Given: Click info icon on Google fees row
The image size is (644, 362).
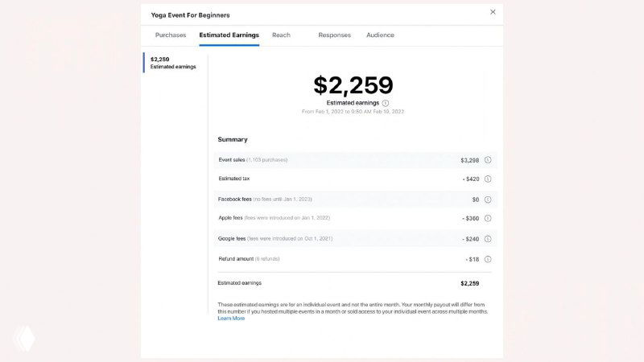Looking at the screenshot, I should (x=488, y=239).
